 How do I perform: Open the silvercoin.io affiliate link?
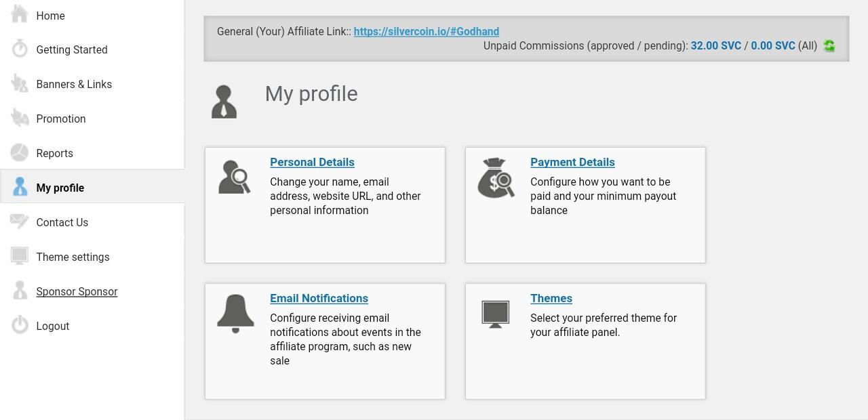point(426,31)
